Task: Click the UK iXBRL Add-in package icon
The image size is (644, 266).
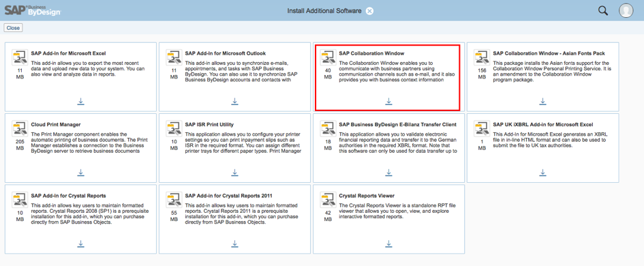Action: (482, 128)
